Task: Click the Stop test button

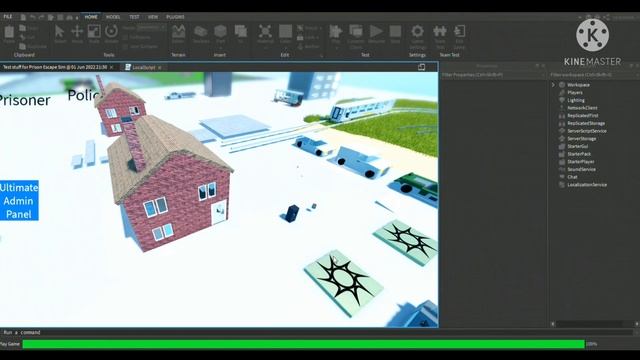Action: tap(395, 33)
